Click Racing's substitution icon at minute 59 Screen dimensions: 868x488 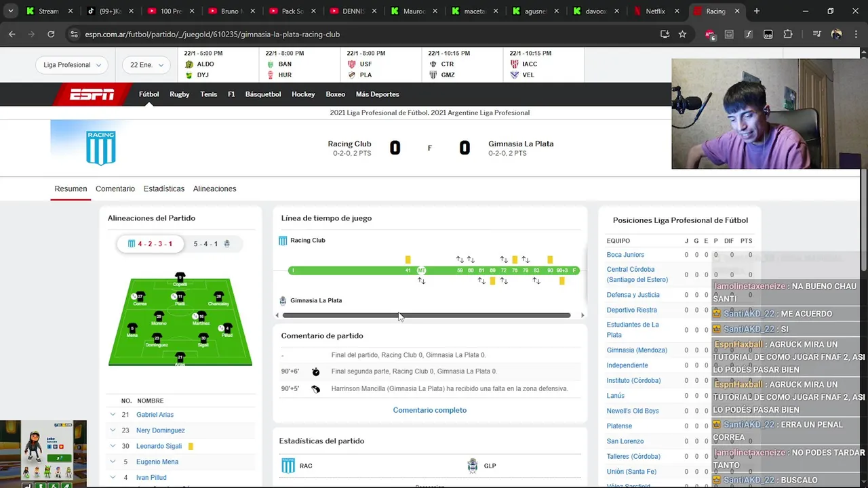click(460, 260)
